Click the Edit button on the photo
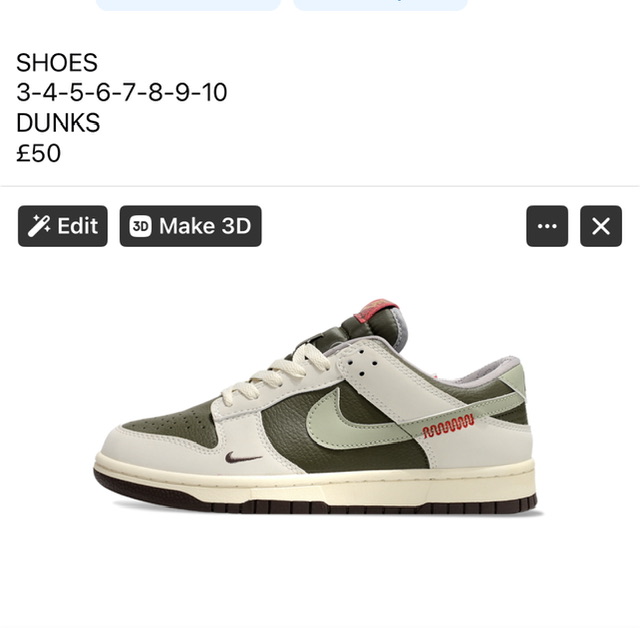Screen dimensions: 640x628 coord(62,226)
